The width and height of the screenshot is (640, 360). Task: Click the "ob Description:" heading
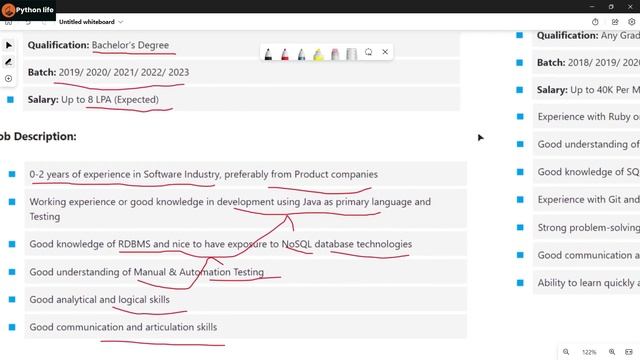tap(38, 136)
